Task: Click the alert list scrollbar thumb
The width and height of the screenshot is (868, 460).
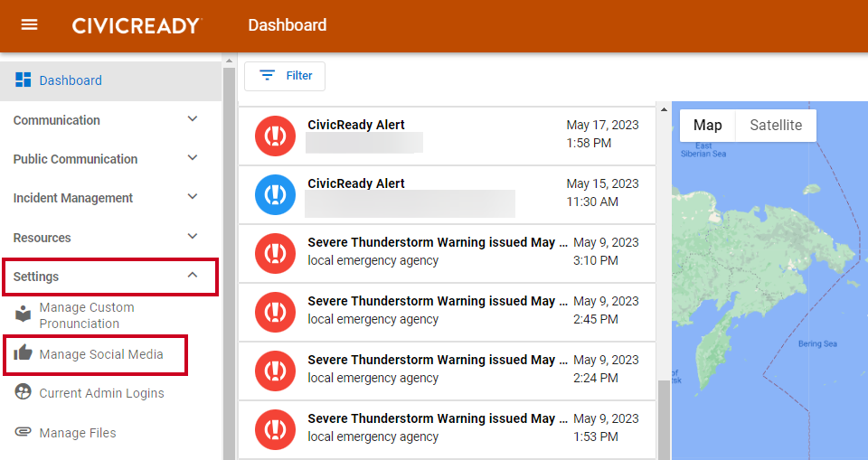Action: tap(664, 420)
